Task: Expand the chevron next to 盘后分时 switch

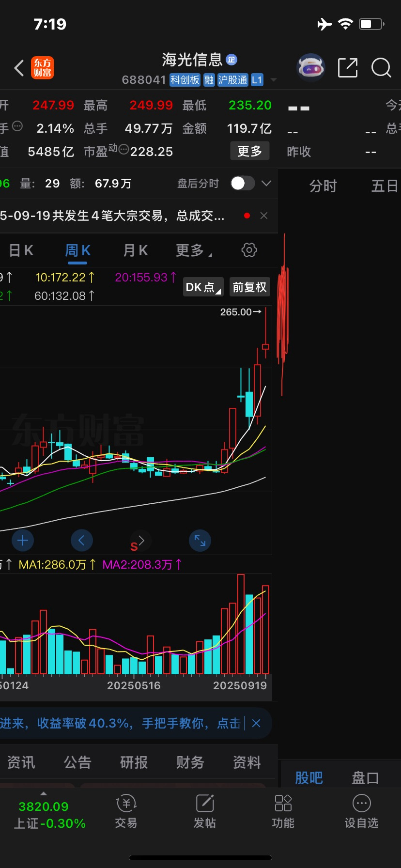Action: (266, 183)
